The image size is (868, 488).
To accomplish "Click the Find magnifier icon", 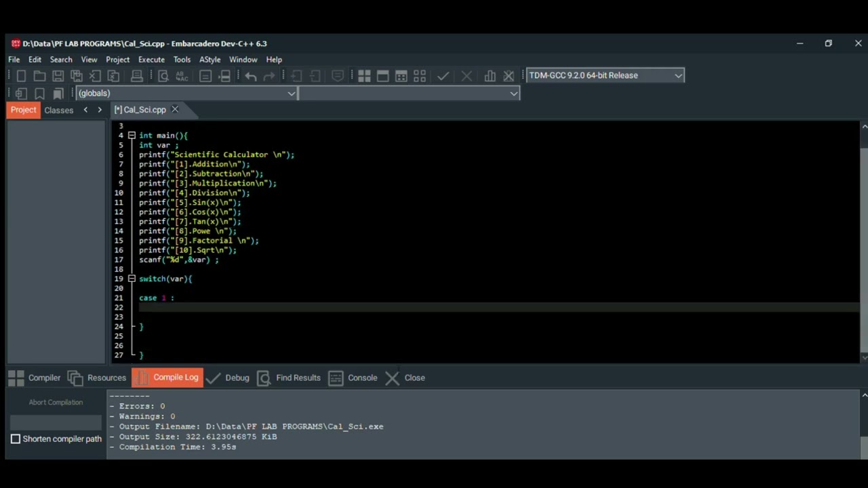I will 163,76.
